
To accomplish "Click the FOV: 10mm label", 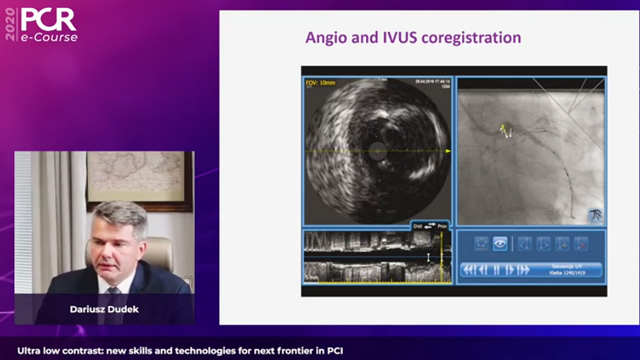I will click(x=320, y=83).
